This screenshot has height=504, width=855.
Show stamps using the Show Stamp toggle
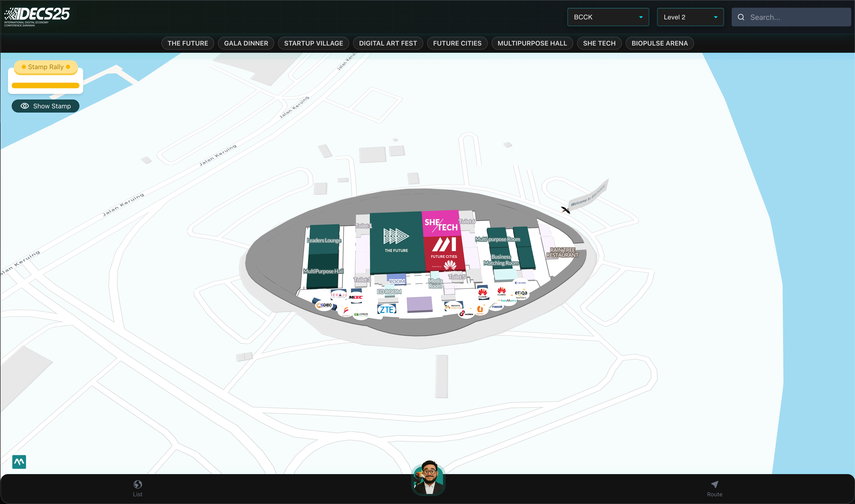pyautogui.click(x=45, y=106)
